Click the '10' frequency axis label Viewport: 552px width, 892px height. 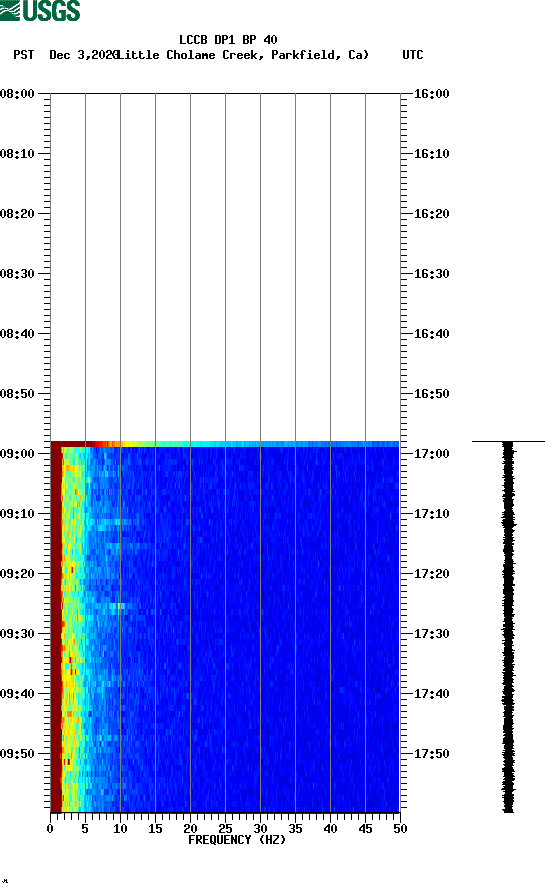coord(120,829)
